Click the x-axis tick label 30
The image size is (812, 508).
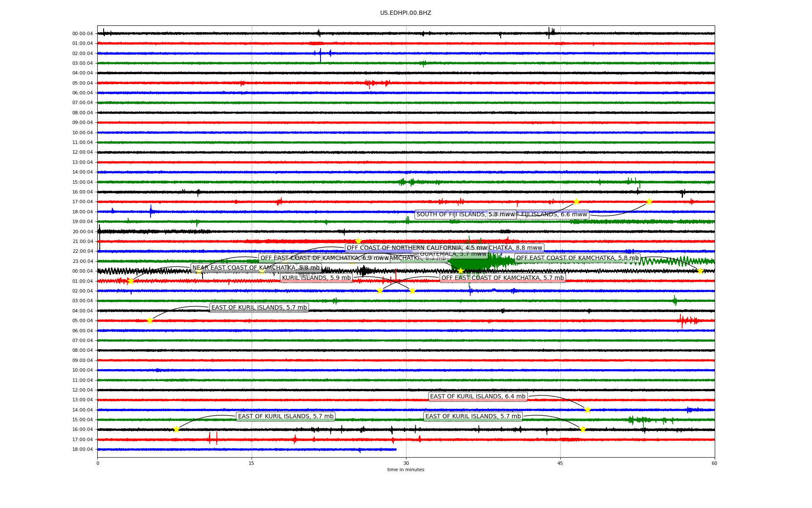pos(406,463)
